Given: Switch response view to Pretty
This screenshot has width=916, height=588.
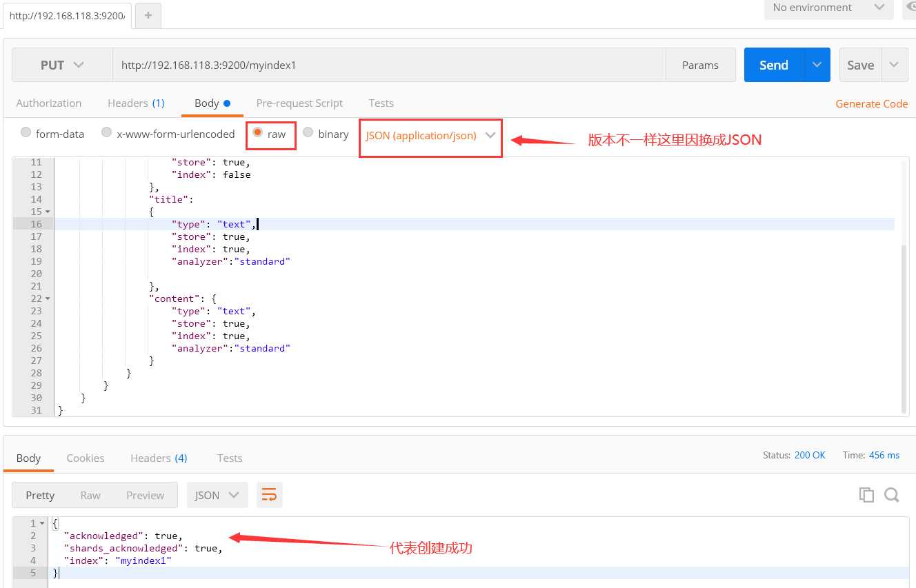Looking at the screenshot, I should [40, 495].
